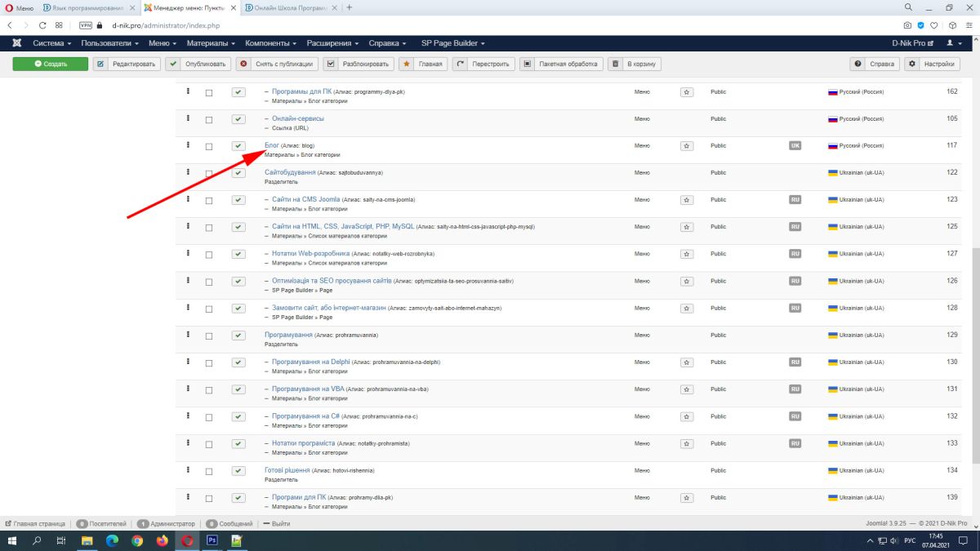980x551 pixels.
Task: Switch to Онлайн Школа Программ browser tab
Action: pyautogui.click(x=291, y=7)
